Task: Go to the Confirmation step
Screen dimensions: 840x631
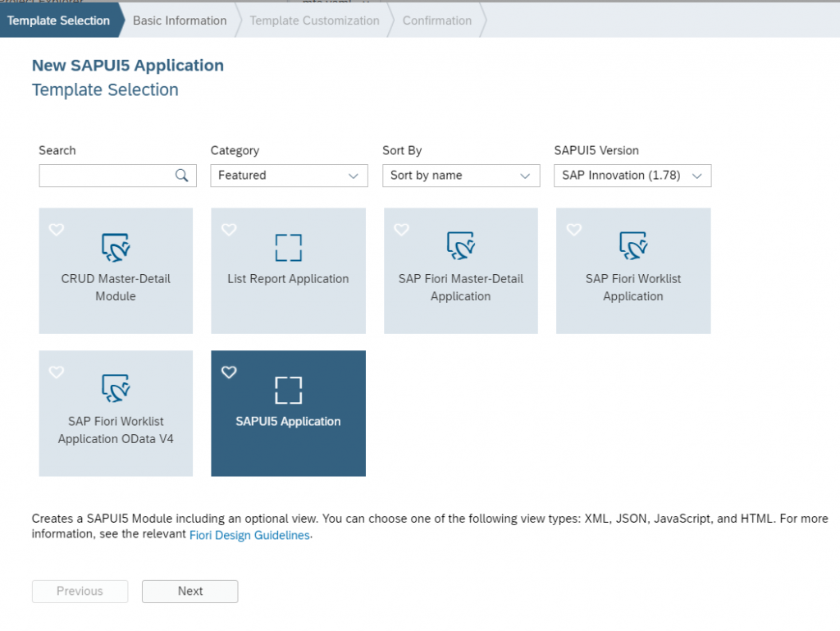Action: coord(437,21)
